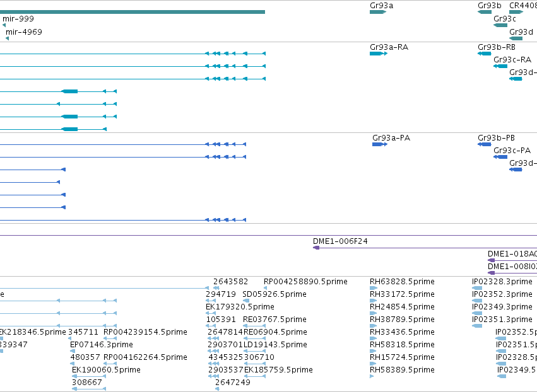Viewport: 537px width, 392px height.
Task: Click the RH58389.5prime label
Action: pyautogui.click(x=402, y=370)
